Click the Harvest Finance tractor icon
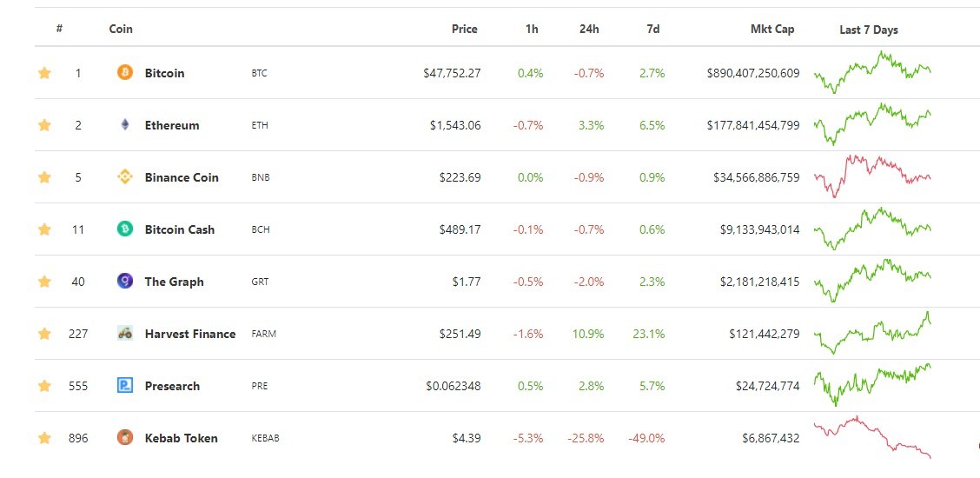 click(x=125, y=333)
